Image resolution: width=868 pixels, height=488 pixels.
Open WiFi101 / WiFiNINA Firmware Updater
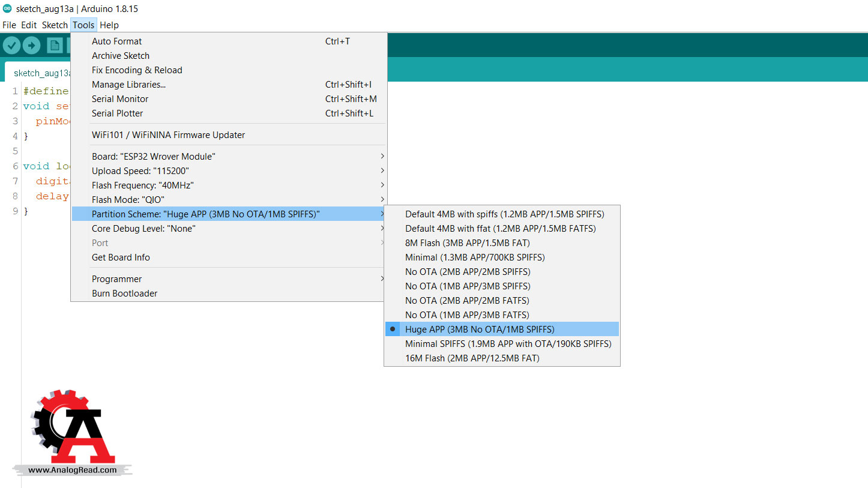[229, 135]
